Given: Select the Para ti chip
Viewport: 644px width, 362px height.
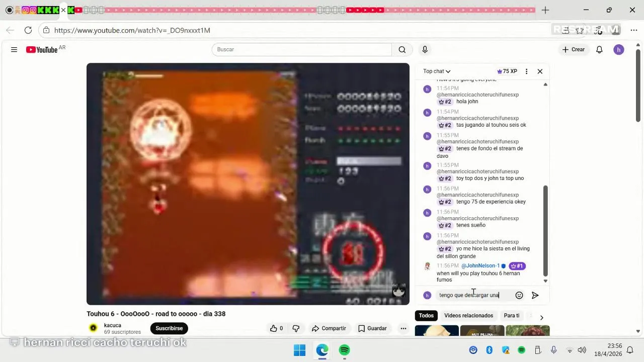Looking at the screenshot, I should point(511,316).
